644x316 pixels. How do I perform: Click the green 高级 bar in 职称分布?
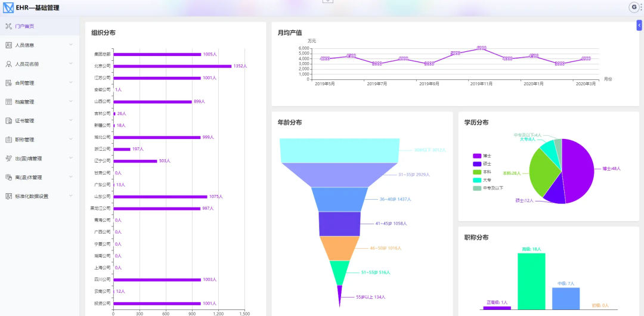[531, 281]
